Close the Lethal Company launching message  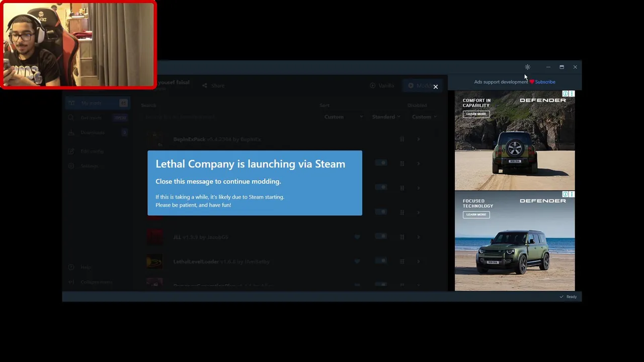tap(436, 86)
